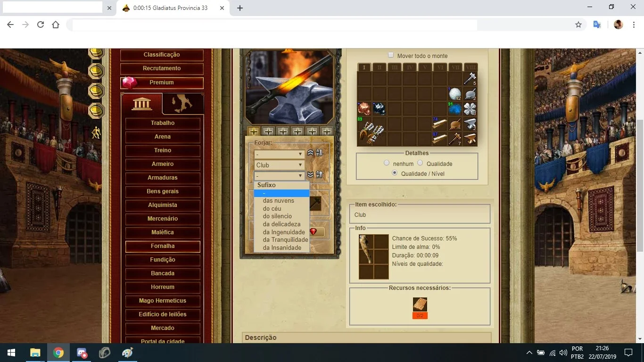Screen dimensions: 644x362
Task: Click the Premium ruby gem icon
Action: [129, 83]
